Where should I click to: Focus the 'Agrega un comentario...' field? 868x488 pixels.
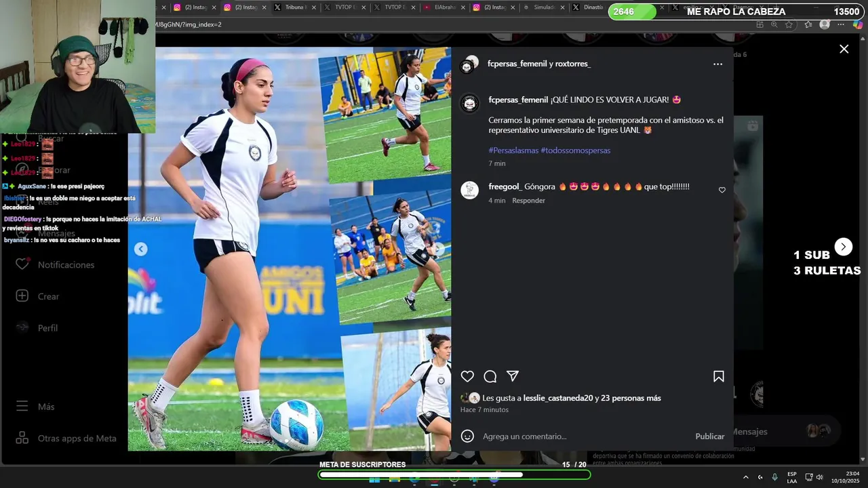[x=585, y=436]
